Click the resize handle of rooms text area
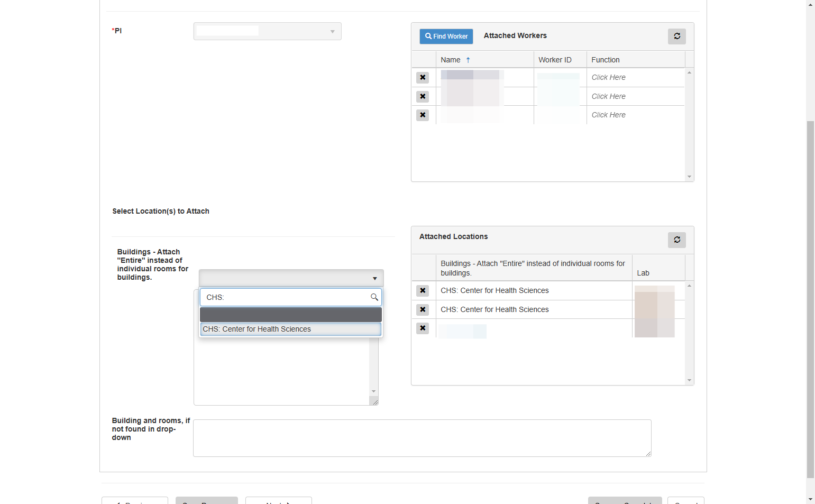The height and width of the screenshot is (504, 815). point(648,454)
